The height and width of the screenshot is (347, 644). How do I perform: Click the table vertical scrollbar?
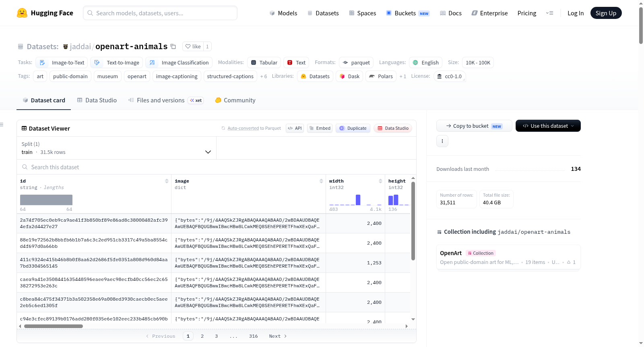pos(413,221)
